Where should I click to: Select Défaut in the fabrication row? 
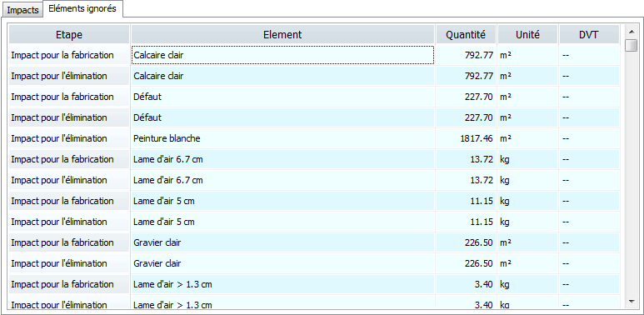pos(282,97)
